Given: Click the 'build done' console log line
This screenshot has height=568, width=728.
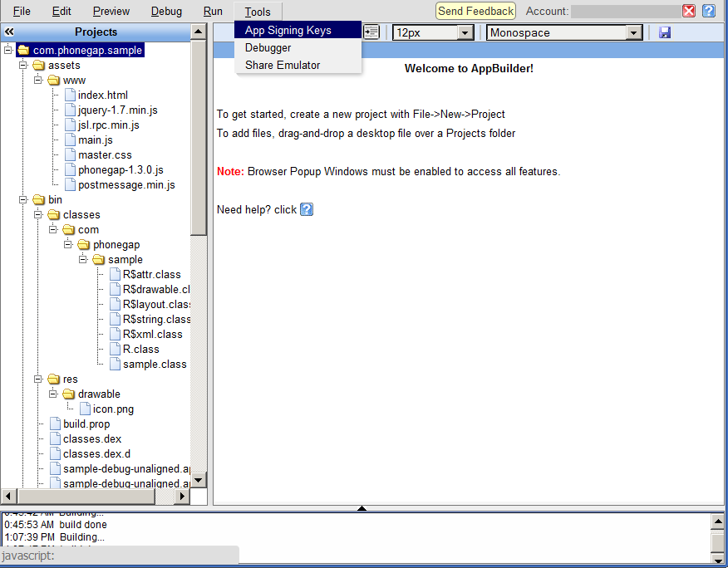Looking at the screenshot, I should 56,524.
